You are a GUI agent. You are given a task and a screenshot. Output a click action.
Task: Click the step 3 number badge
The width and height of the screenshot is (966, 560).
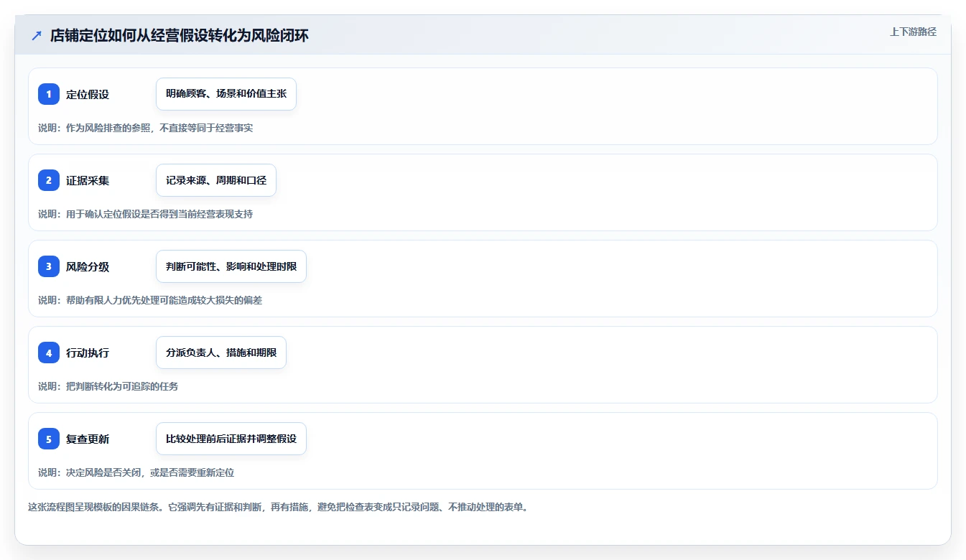tap(49, 266)
